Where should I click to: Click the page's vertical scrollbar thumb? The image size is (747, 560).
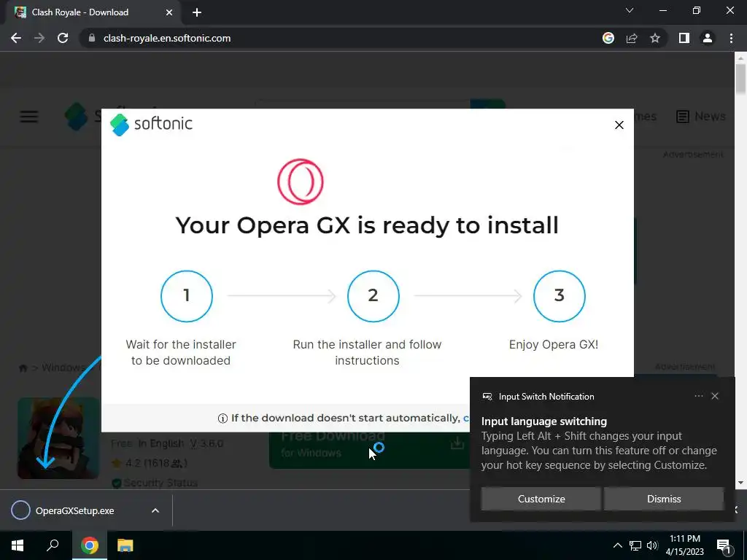(740, 79)
